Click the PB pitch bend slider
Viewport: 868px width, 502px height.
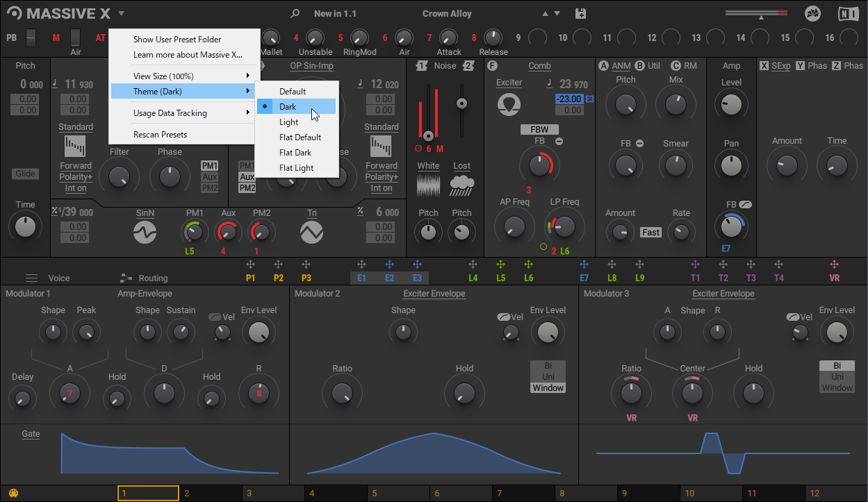click(31, 37)
